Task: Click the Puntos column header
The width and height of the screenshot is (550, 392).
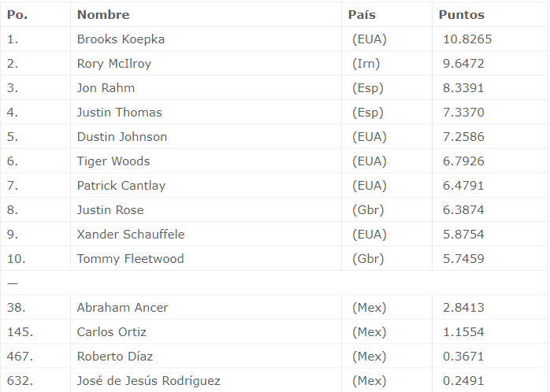Action: [462, 15]
